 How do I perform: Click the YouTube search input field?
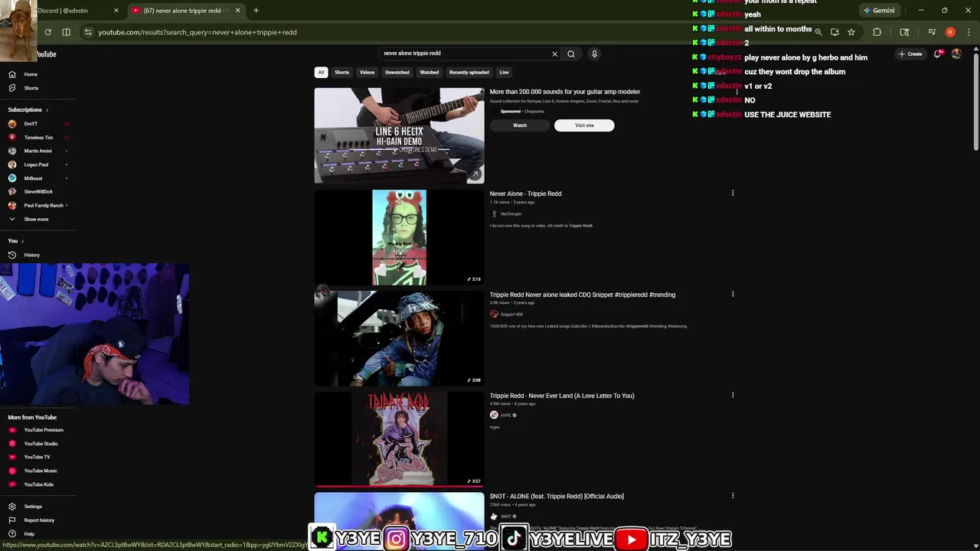463,54
